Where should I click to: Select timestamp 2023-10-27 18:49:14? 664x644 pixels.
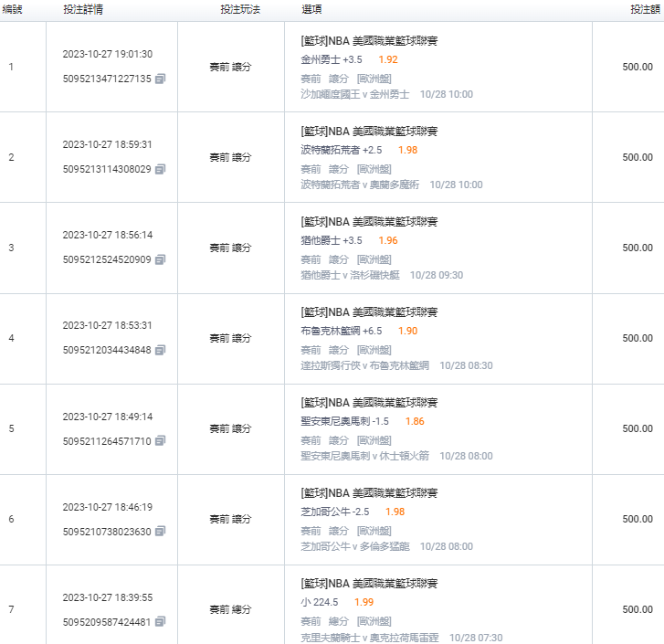(x=108, y=417)
